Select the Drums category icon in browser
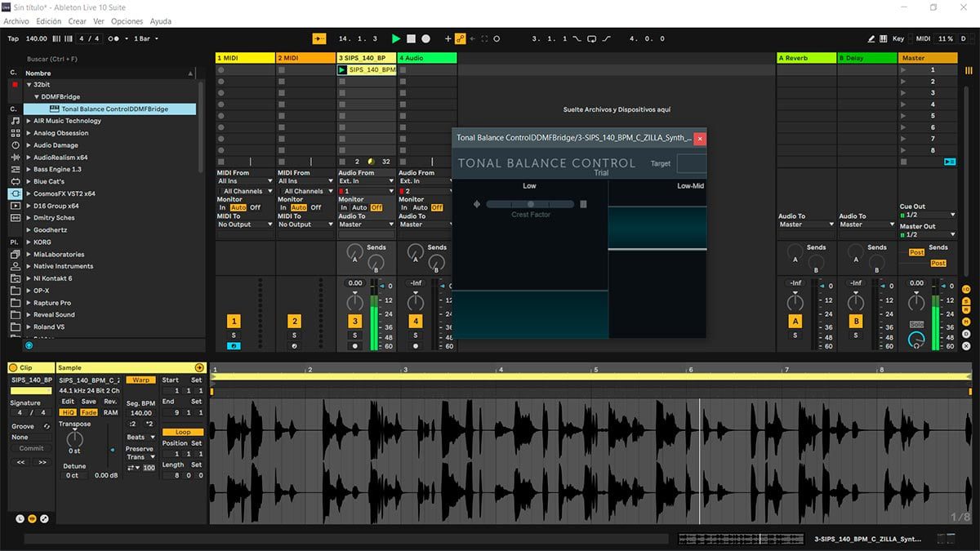The image size is (980, 551). (x=16, y=133)
